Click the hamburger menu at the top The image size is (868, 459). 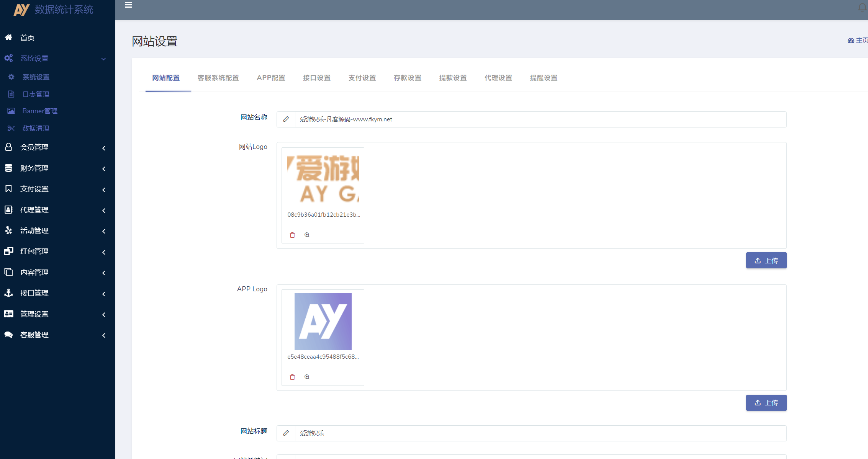(128, 5)
